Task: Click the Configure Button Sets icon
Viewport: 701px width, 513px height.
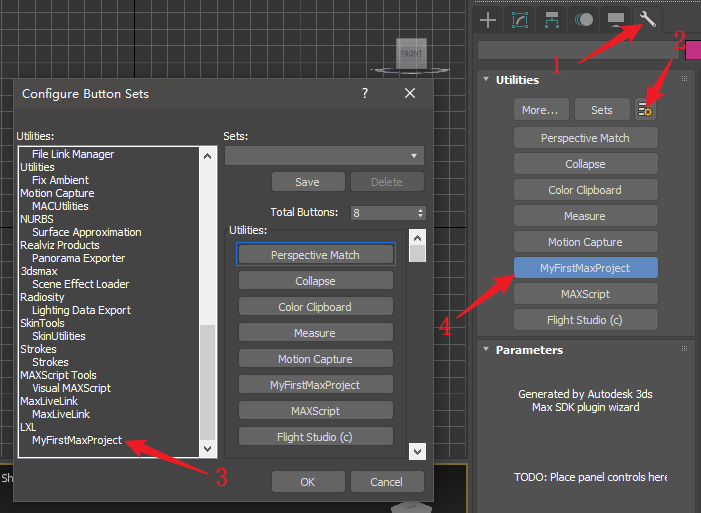Action: pos(647,109)
